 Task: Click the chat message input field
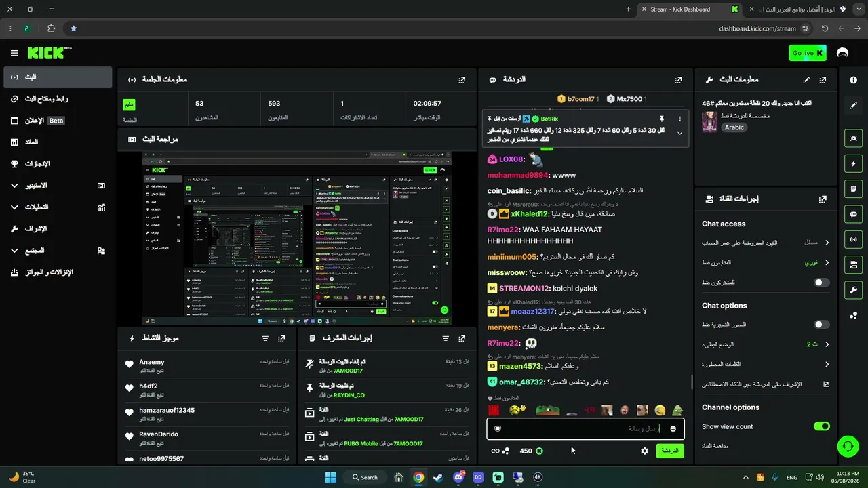pos(585,428)
